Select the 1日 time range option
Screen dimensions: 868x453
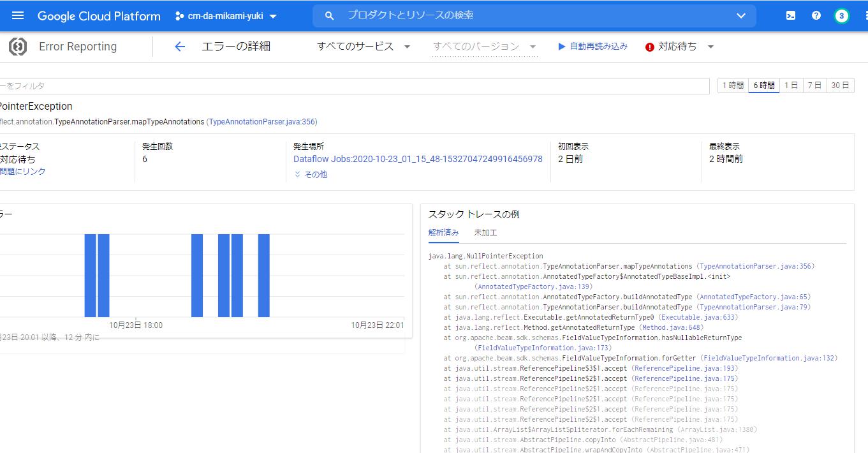click(x=791, y=85)
